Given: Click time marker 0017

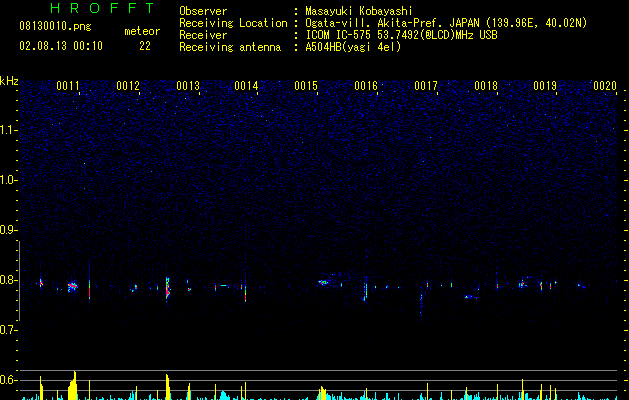Looking at the screenshot, I should click(426, 86).
